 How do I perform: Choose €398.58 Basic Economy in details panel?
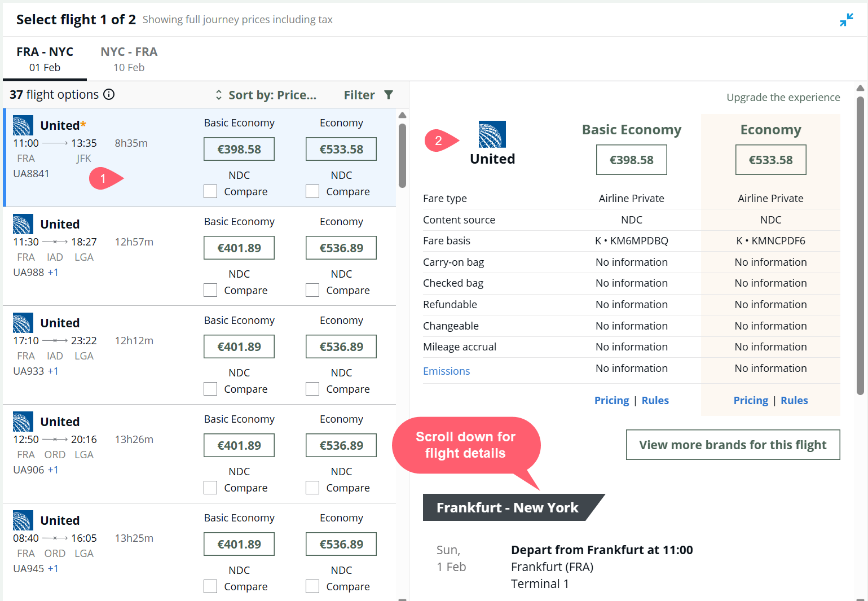pos(632,160)
